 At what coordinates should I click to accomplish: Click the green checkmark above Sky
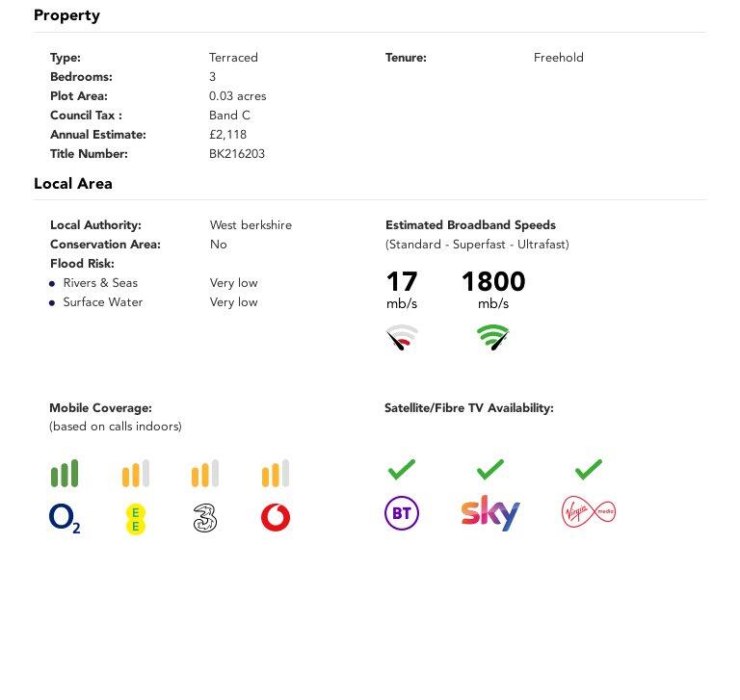click(490, 469)
